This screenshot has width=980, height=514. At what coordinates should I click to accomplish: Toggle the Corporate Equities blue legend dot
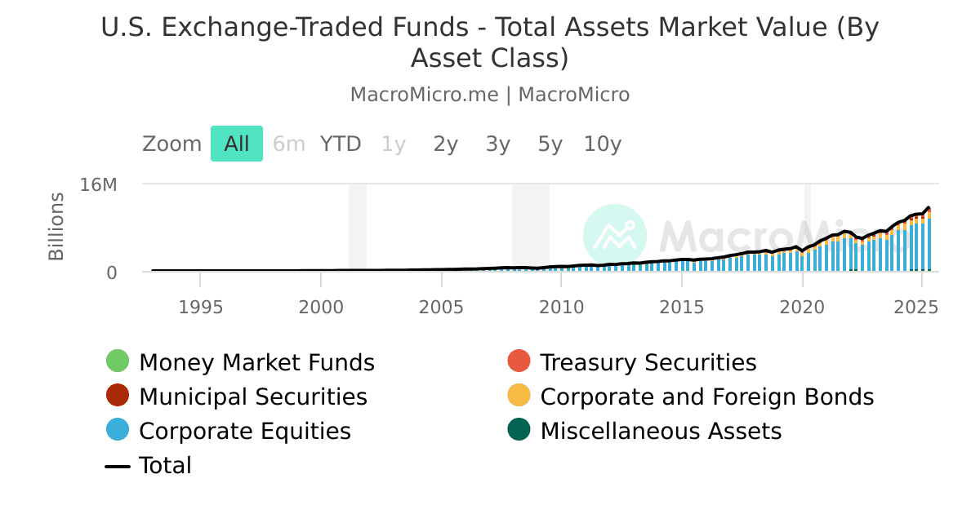click(118, 430)
